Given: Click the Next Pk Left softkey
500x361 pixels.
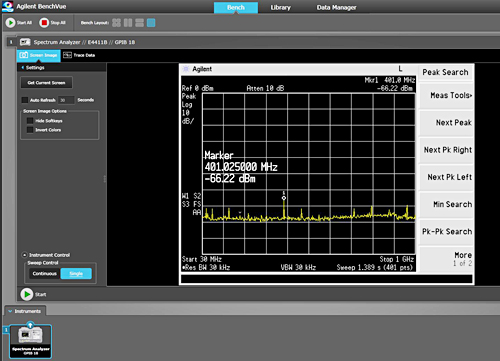Looking at the screenshot, I should coord(446,177).
